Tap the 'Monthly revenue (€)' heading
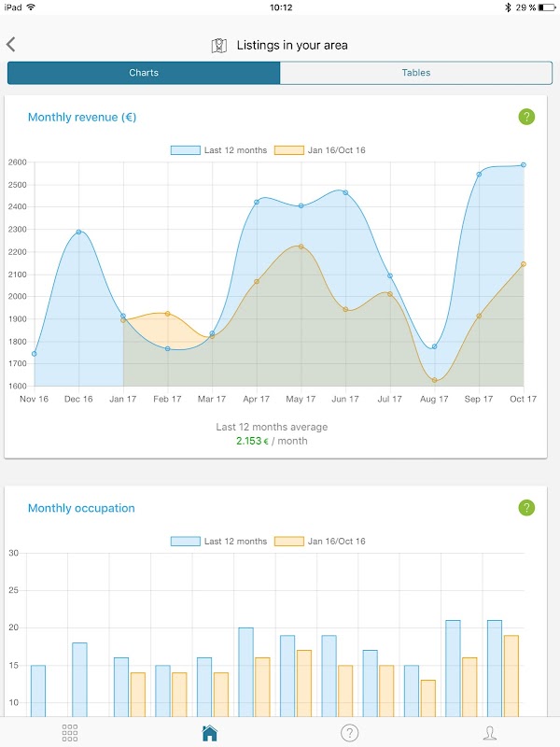Viewport: 560px width, 747px height. tap(82, 118)
